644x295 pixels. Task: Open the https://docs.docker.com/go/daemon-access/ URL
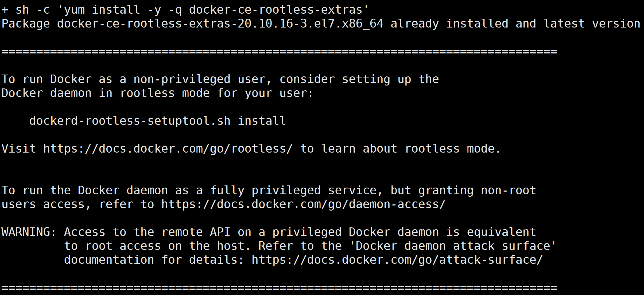click(x=303, y=204)
